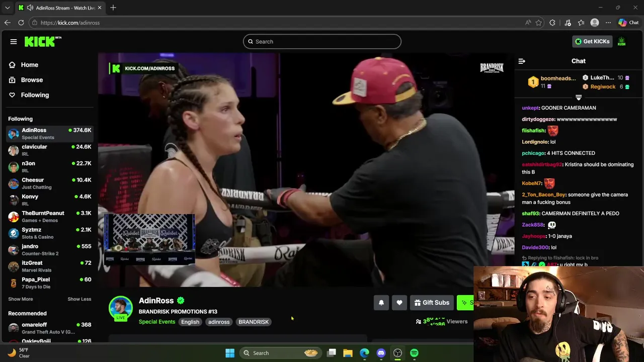644x362 pixels.
Task: Click username Davide300 in chat
Action: [535, 247]
